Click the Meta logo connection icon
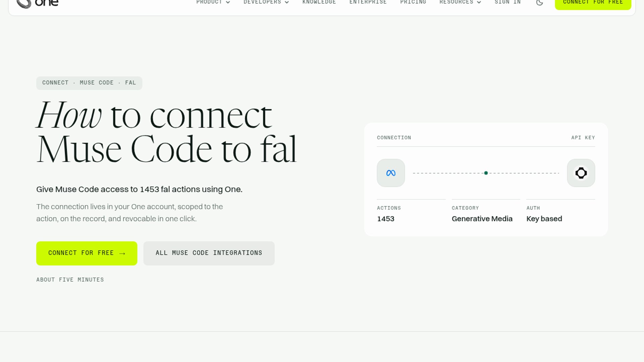The height and width of the screenshot is (362, 644). click(x=391, y=173)
